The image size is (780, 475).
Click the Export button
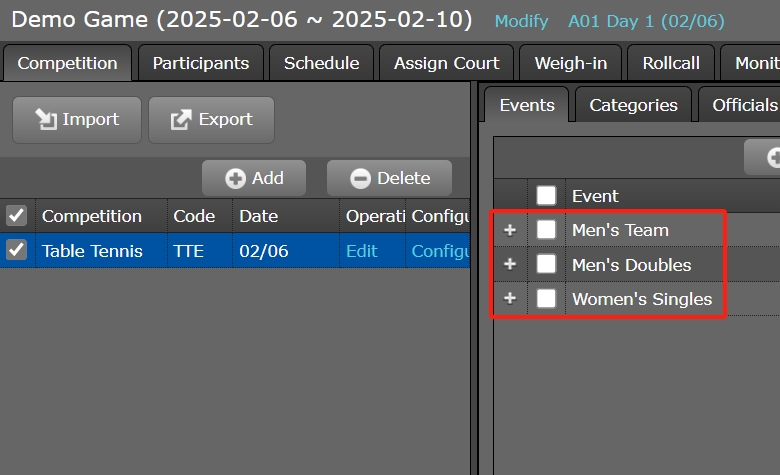pos(211,120)
